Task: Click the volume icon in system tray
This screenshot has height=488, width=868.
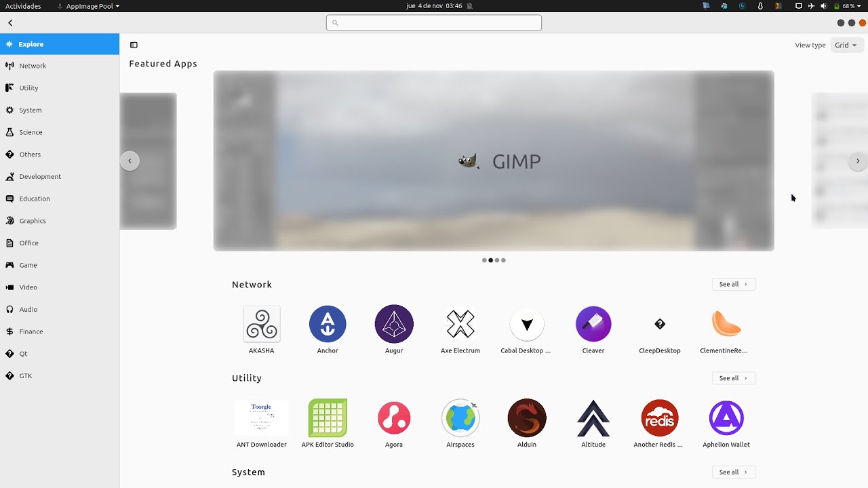Action: 823,6
